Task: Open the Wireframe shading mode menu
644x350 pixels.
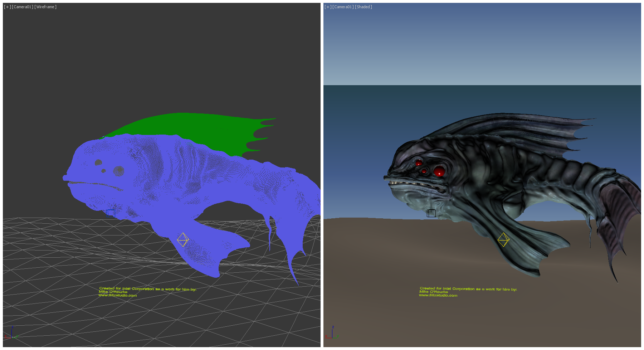Action: point(45,7)
